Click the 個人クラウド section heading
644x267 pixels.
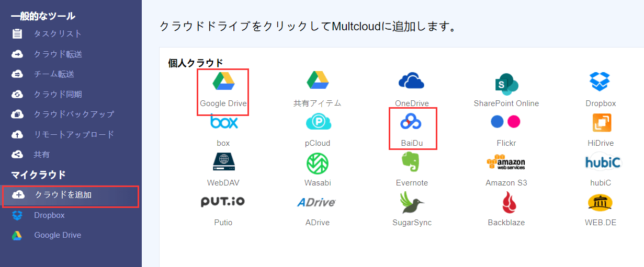(x=196, y=63)
